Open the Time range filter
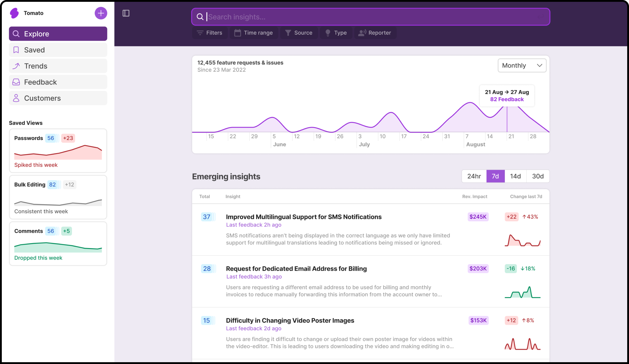This screenshot has height=364, width=629. coord(254,33)
